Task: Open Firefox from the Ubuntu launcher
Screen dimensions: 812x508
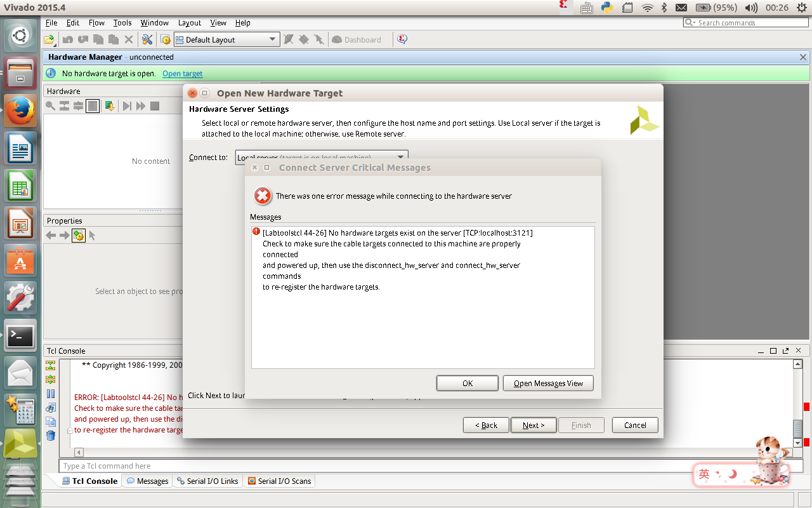Action: coord(20,111)
